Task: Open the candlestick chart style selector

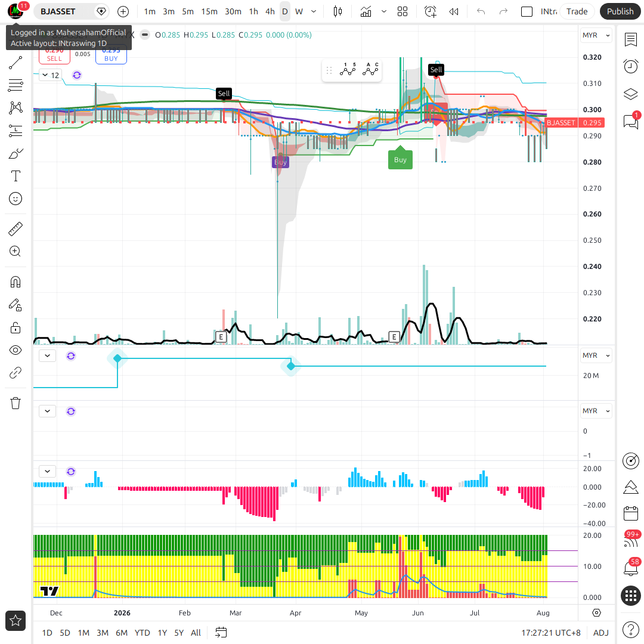Action: pos(338,11)
